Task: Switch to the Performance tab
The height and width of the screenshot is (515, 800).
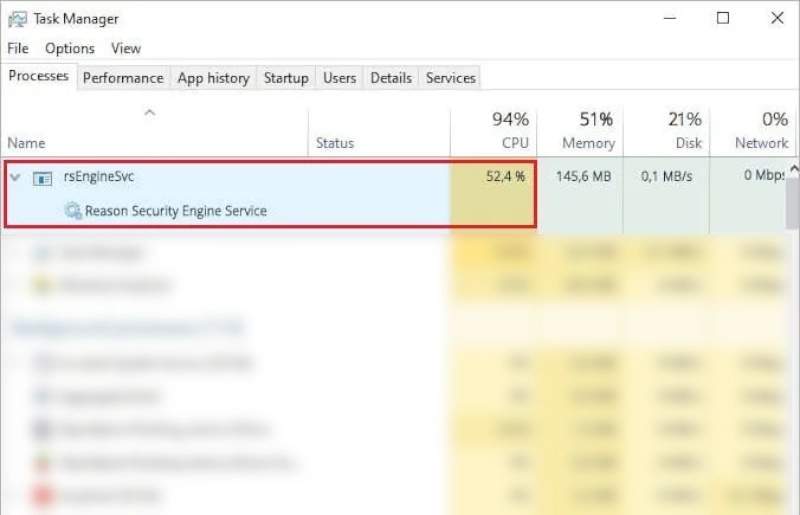Action: 123,78
